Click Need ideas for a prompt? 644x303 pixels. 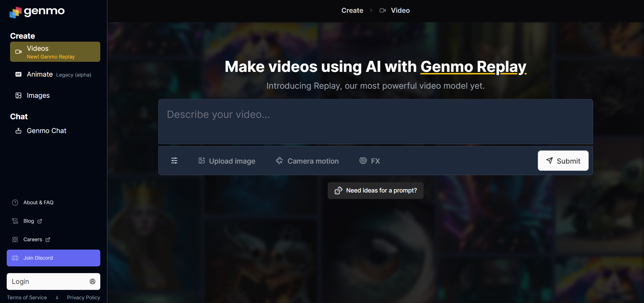(x=376, y=190)
